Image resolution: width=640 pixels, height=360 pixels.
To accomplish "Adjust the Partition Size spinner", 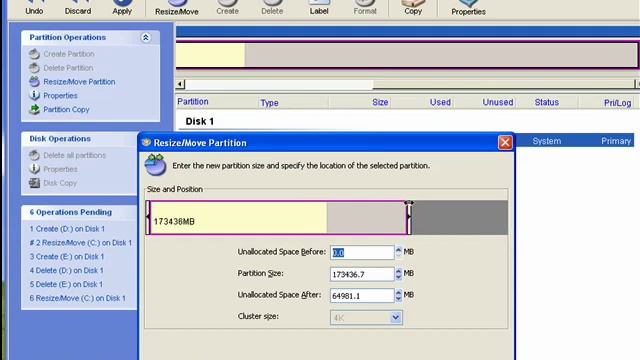I will 398,274.
